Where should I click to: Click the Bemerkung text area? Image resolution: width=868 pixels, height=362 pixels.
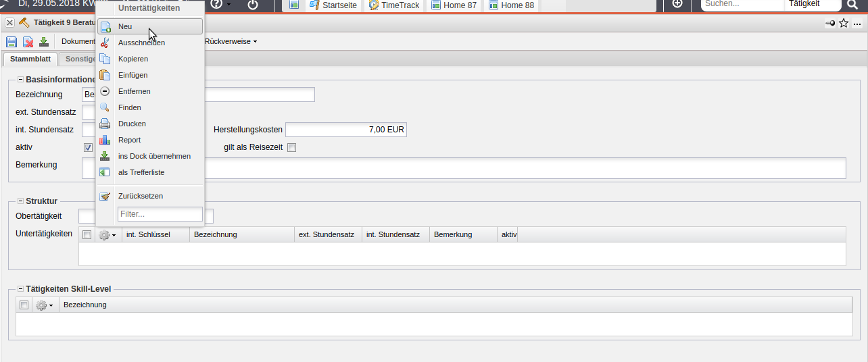click(x=464, y=168)
